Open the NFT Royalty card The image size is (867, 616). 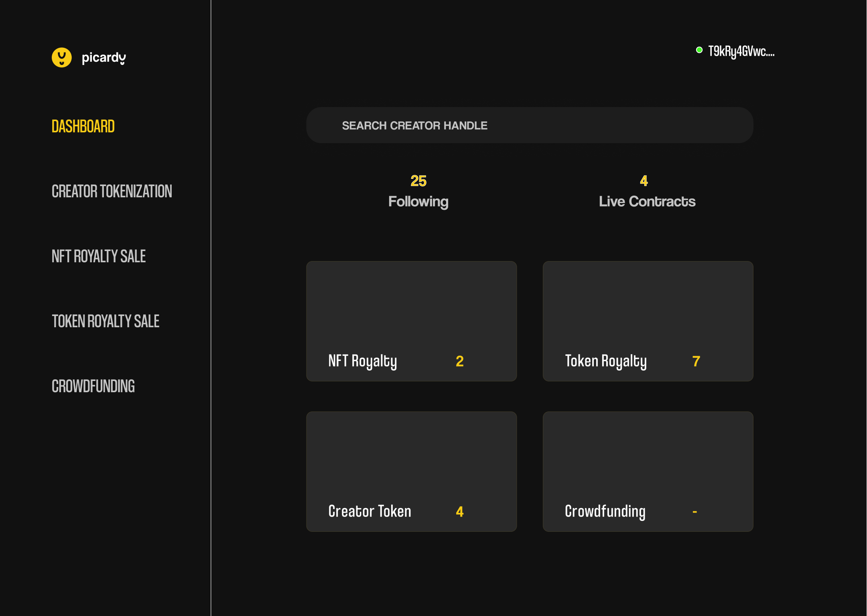click(x=411, y=321)
